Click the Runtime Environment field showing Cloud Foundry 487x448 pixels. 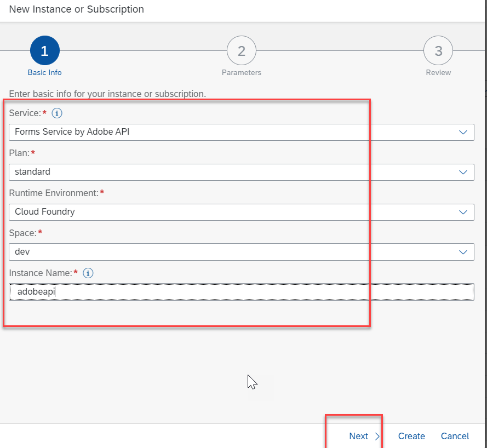(242, 212)
